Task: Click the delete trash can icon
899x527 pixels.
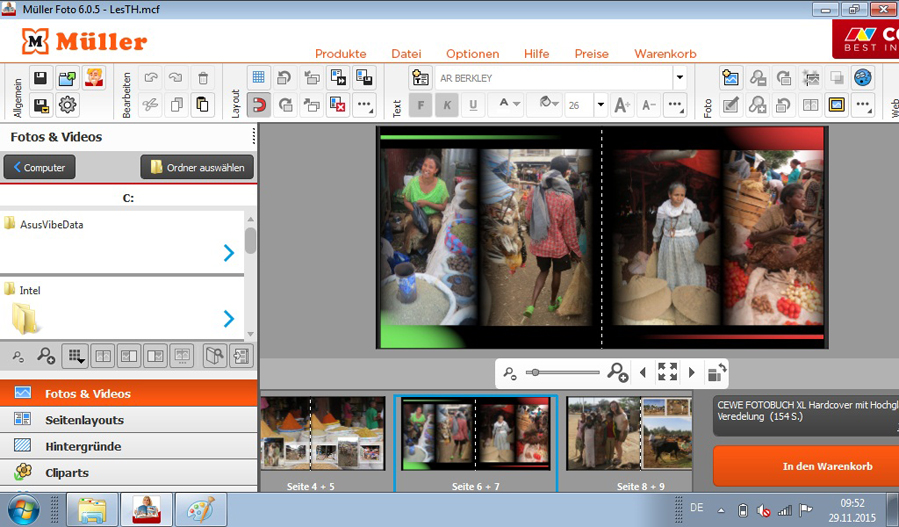Action: click(x=202, y=78)
